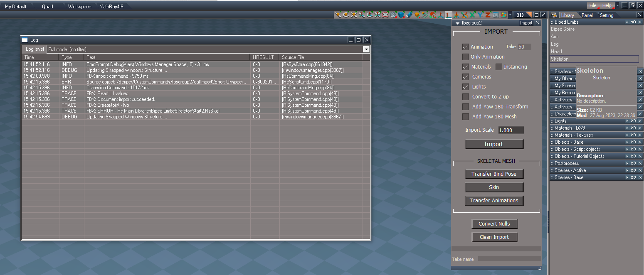Screen dimensions: 644x275
Task: Click Transfer Bind Pose button
Action: tap(494, 174)
